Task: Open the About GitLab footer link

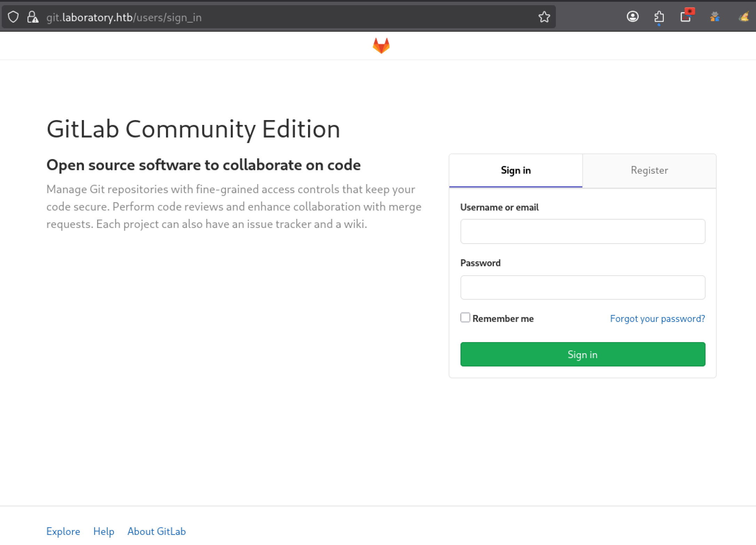Action: click(x=157, y=531)
